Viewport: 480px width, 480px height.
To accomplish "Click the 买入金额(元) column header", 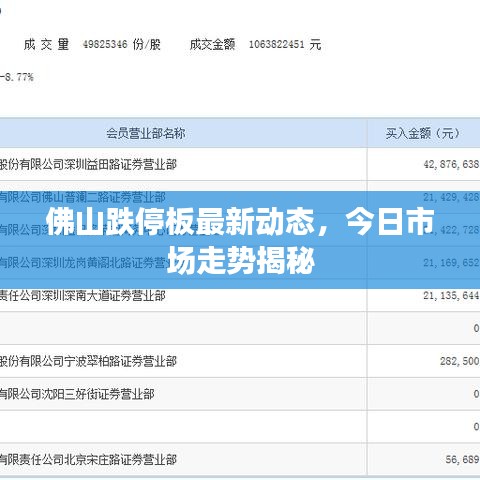I will (423, 133).
